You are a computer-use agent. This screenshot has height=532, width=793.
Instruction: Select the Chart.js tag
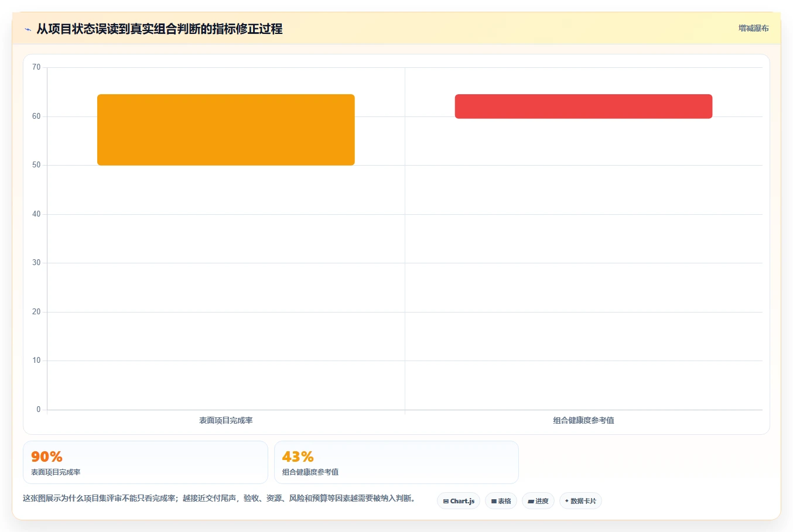pos(459,501)
